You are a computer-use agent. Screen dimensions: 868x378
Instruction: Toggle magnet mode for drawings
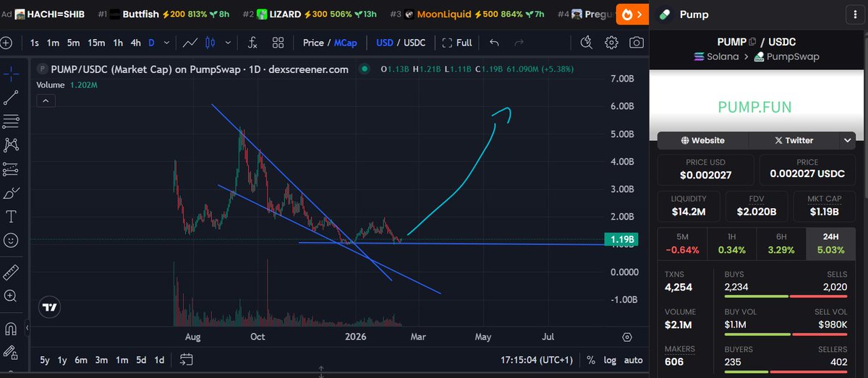[11, 328]
